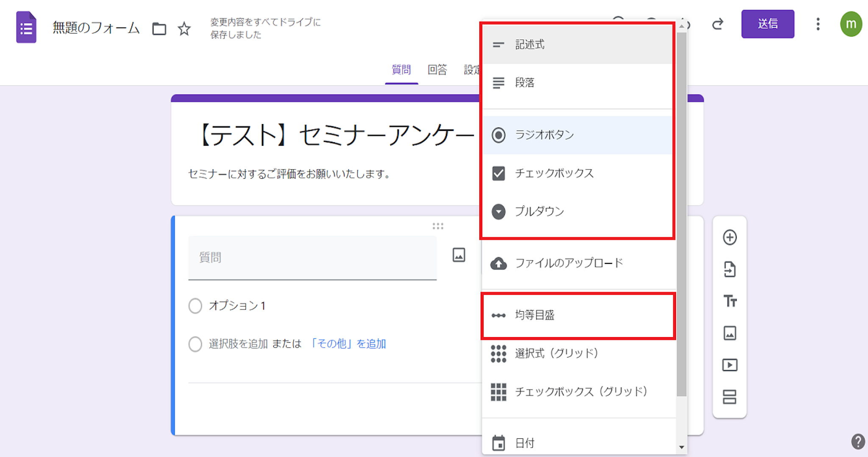Click the import questions icon
The image size is (868, 457).
[729, 269]
